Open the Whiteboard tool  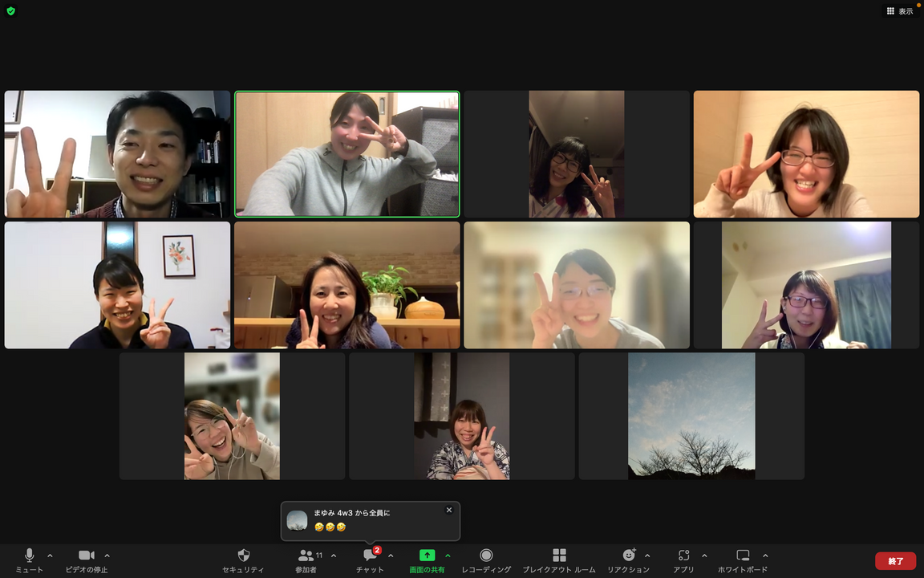743,556
